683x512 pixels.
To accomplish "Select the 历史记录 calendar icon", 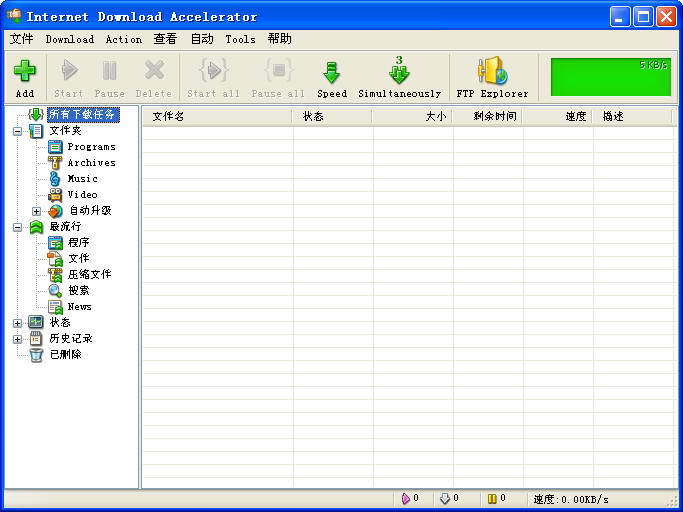I will pyautogui.click(x=36, y=339).
